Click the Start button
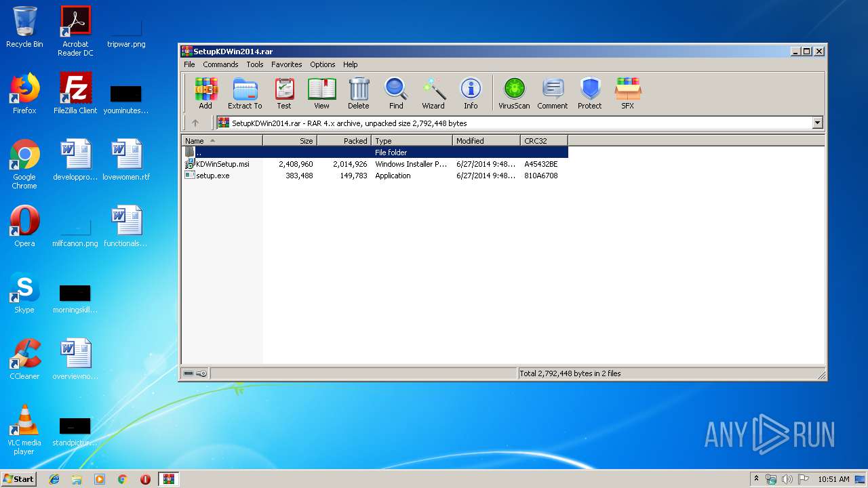Viewport: 868px width, 488px height. coord(18,479)
